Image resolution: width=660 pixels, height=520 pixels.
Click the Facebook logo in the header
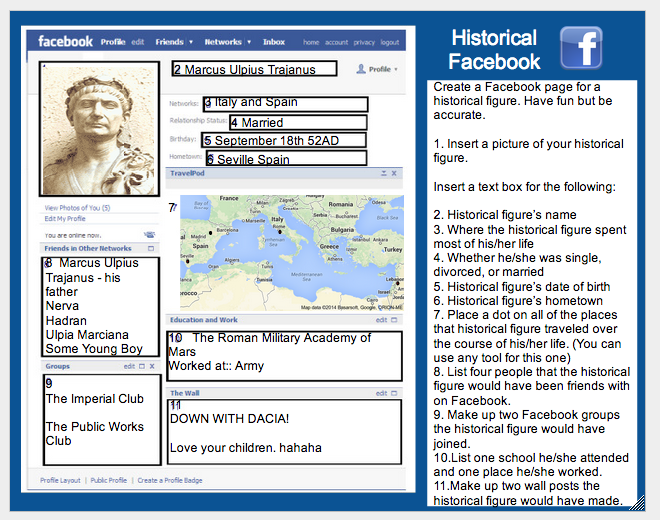tap(65, 41)
